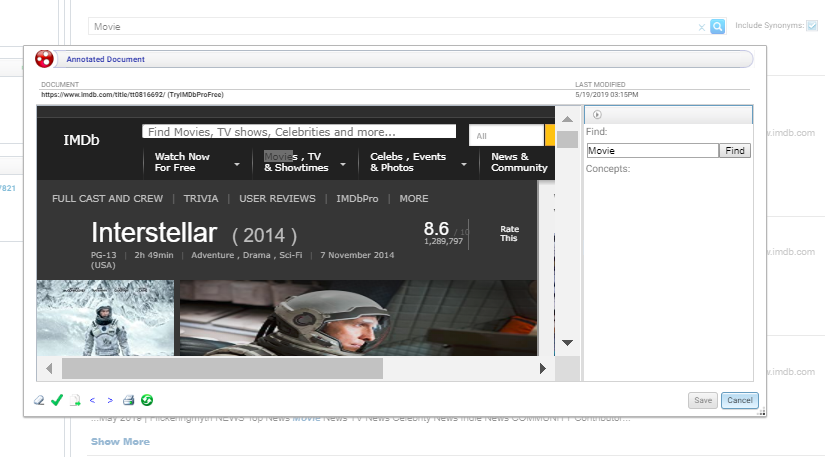Expand the Watch Now For Free dropdown arrow
825x457 pixels.
[237, 165]
